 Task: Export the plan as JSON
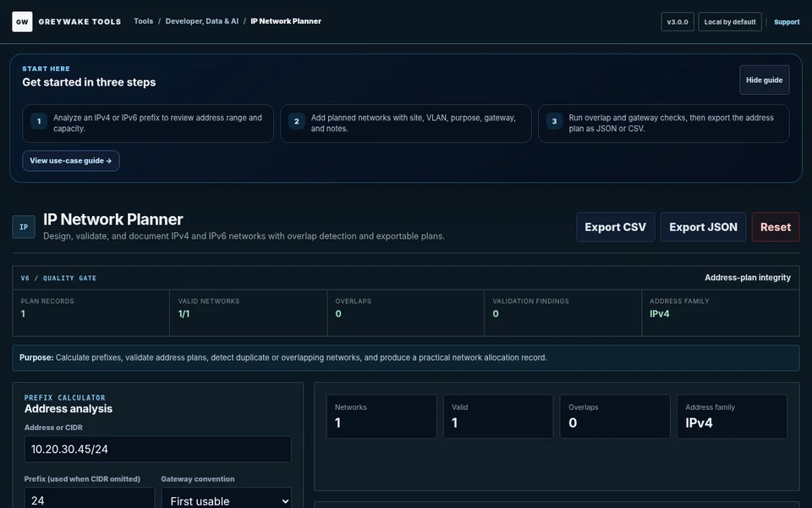[703, 227]
